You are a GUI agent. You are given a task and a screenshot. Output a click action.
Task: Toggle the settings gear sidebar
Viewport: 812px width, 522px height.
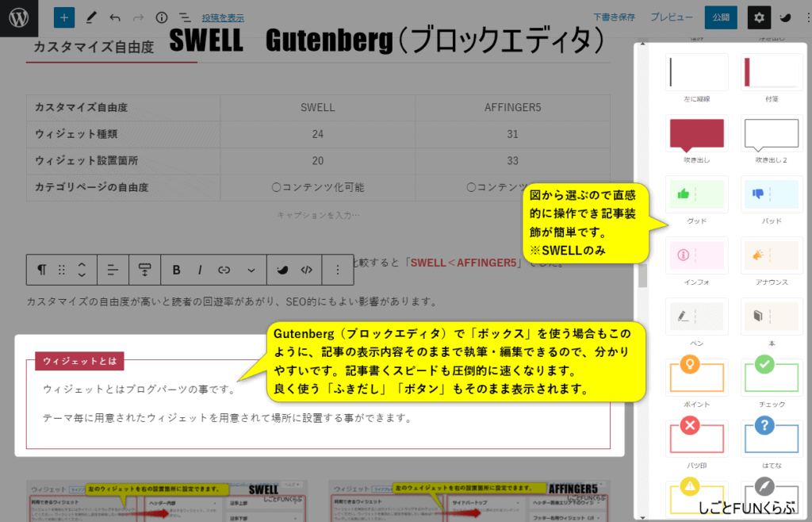point(759,17)
